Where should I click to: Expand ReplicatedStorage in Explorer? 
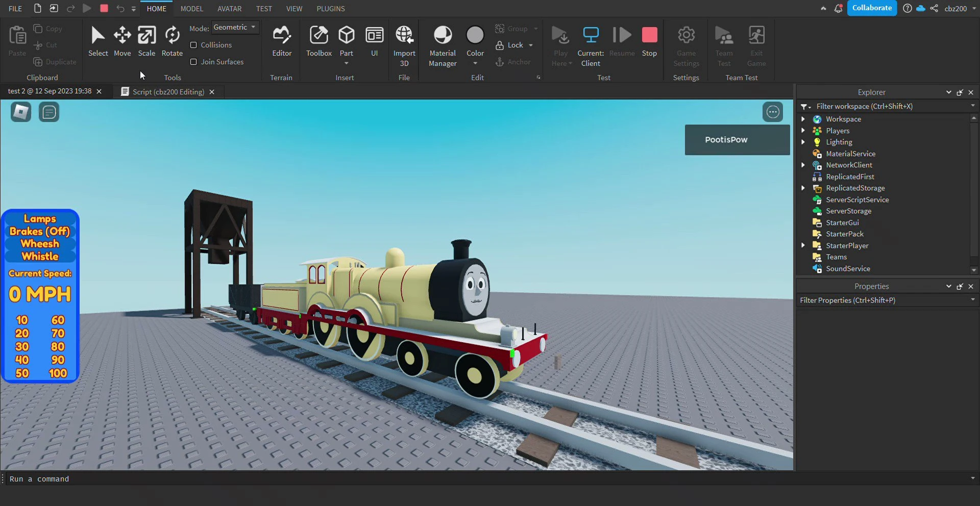point(803,188)
